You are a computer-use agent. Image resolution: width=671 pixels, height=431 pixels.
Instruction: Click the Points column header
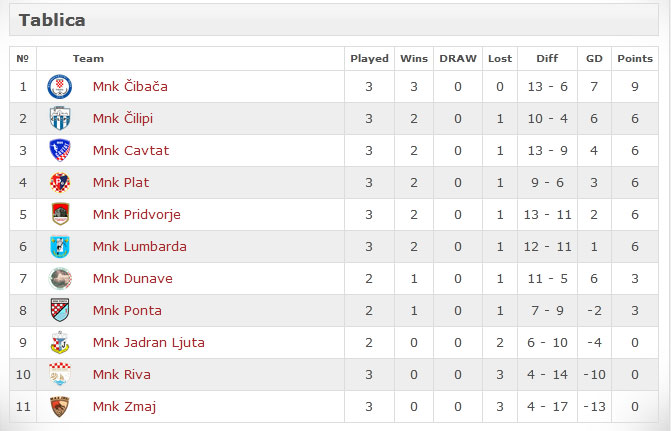(634, 59)
